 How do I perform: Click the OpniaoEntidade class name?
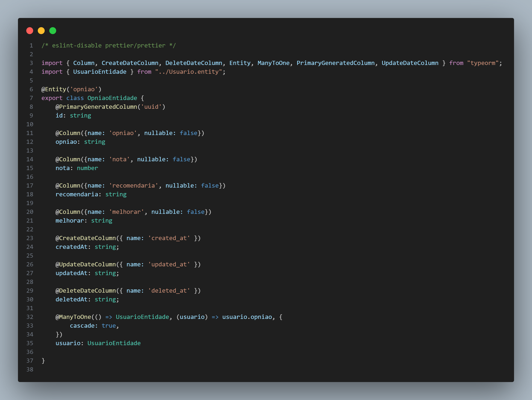point(112,98)
